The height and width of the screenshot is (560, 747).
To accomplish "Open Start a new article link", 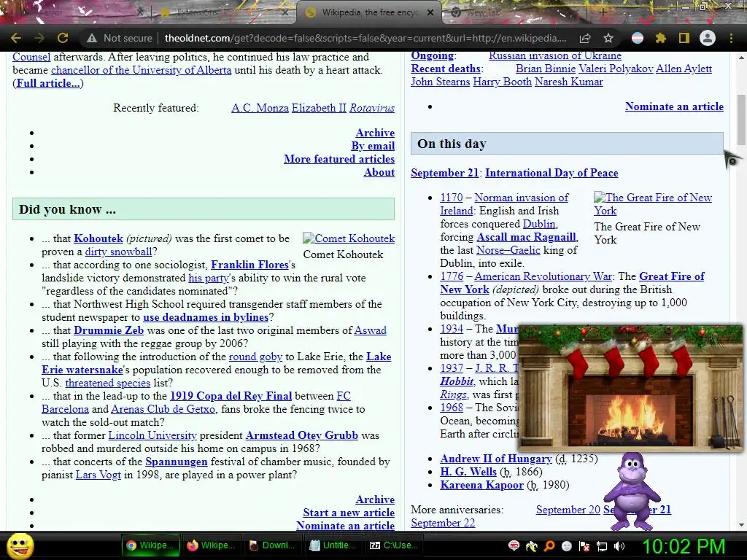I will 349,513.
